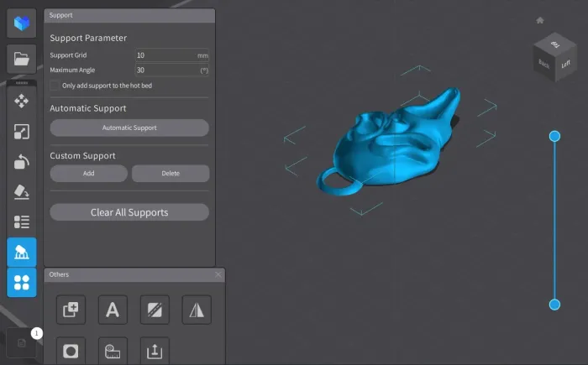The width and height of the screenshot is (588, 365).
Task: Click the home view icon
Action: click(x=540, y=20)
